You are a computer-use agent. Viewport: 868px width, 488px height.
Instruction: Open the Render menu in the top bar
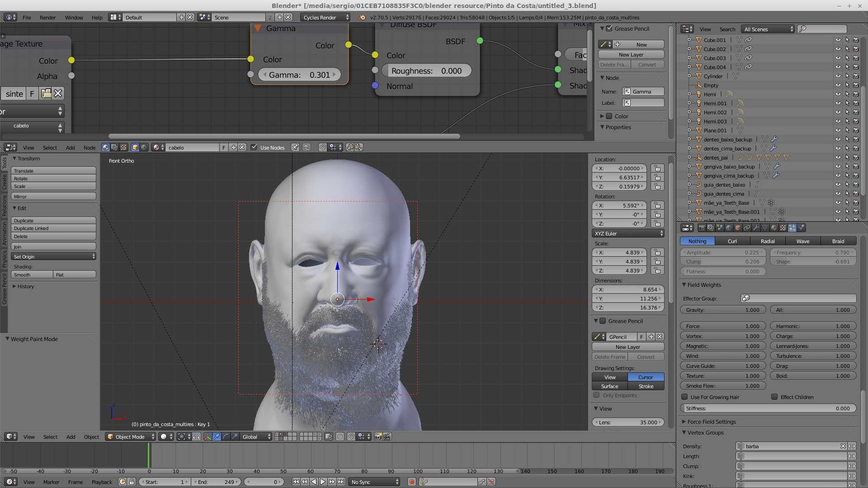coord(47,17)
